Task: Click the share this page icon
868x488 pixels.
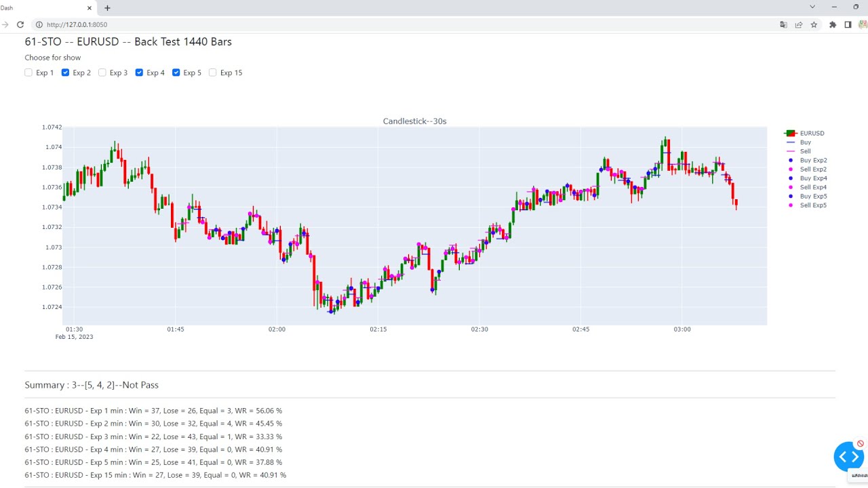Action: [799, 24]
